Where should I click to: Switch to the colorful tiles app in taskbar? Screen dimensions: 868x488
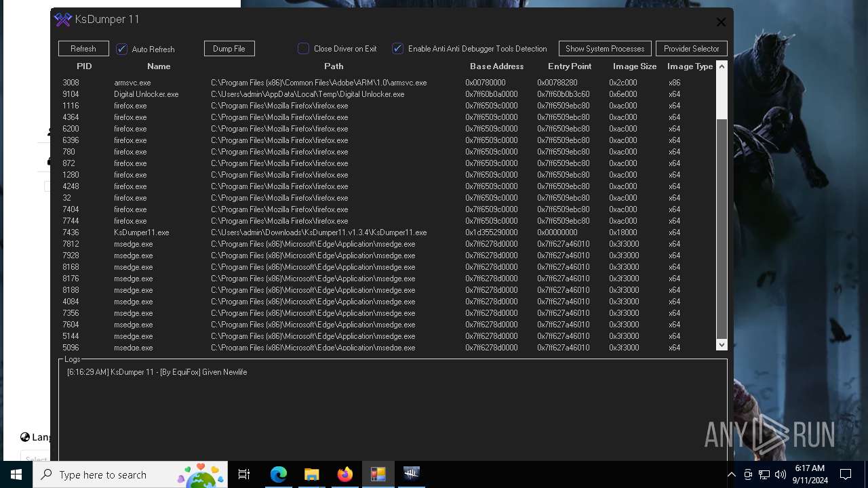(378, 474)
